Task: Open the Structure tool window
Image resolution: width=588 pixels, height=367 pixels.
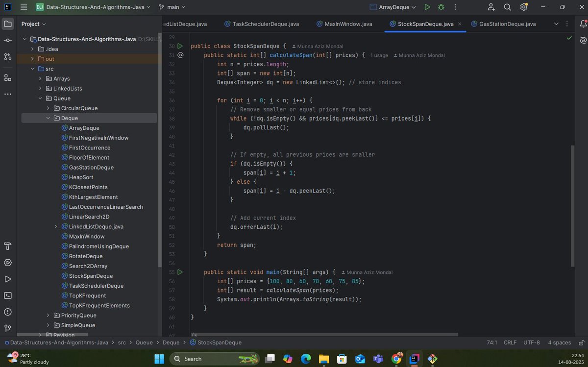Action: (x=8, y=77)
